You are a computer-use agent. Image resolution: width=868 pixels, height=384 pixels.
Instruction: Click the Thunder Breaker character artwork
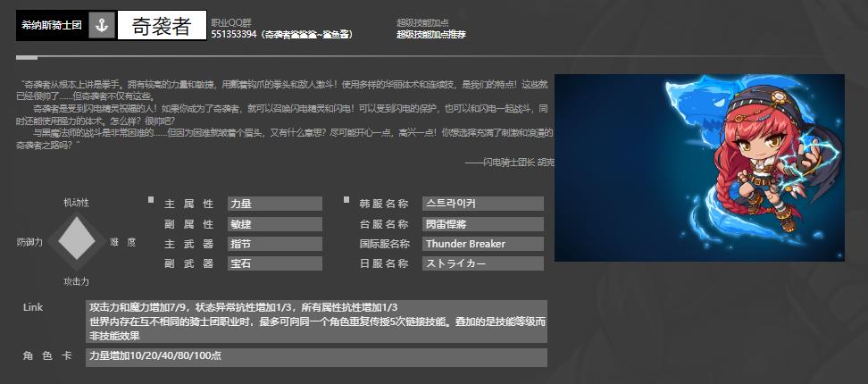point(699,168)
